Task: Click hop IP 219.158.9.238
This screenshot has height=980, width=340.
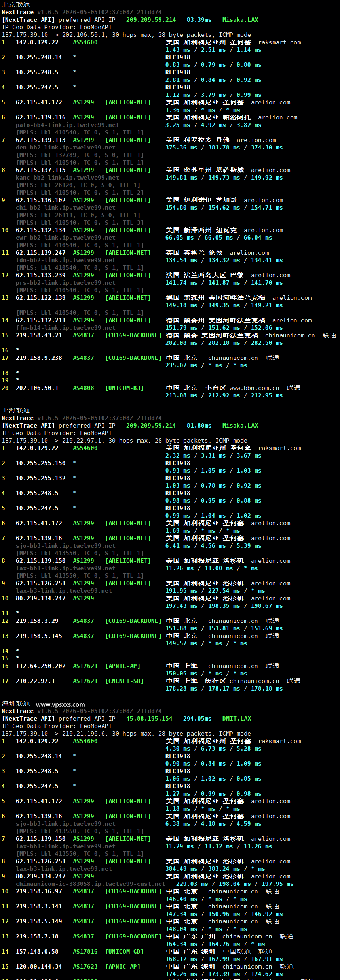Action: click(x=39, y=358)
